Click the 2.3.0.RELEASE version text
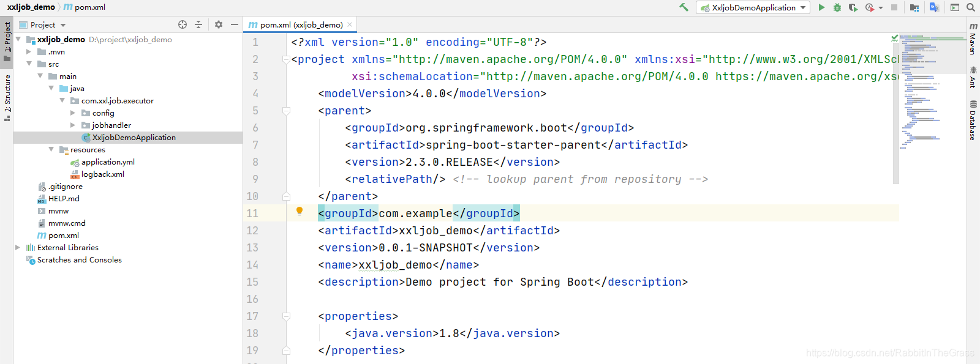This screenshot has width=980, height=364. point(449,162)
